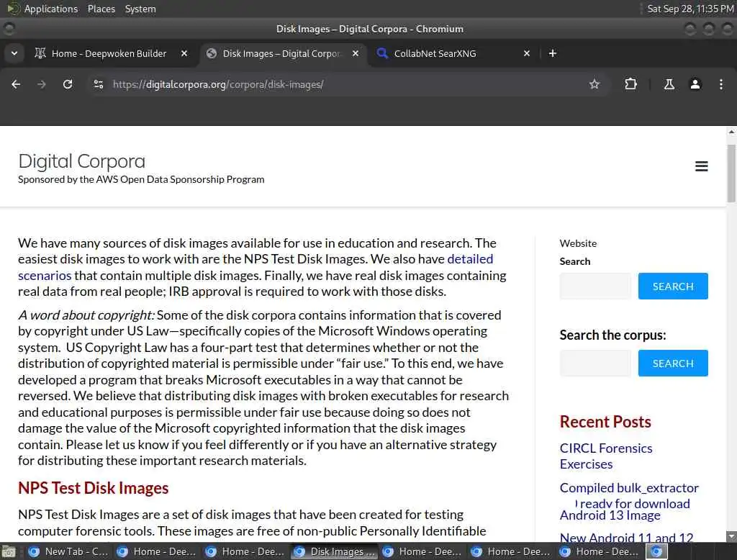Click the Search the corpus input field
Screen dimensions: 737x560
click(595, 363)
